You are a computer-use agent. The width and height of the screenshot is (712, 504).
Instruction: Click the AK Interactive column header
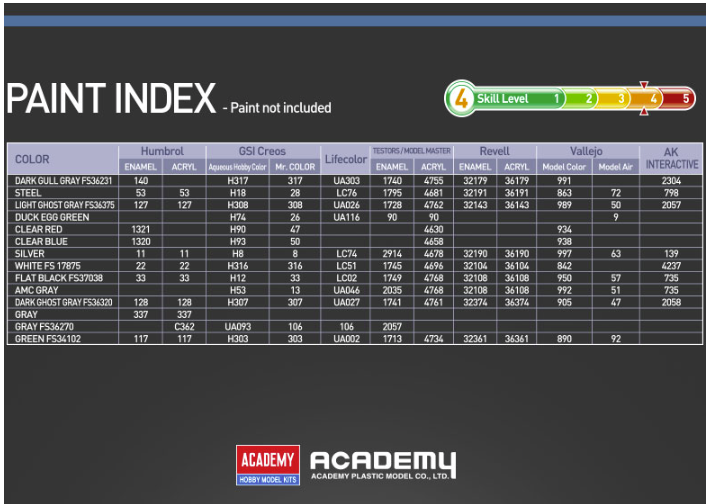pos(671,159)
